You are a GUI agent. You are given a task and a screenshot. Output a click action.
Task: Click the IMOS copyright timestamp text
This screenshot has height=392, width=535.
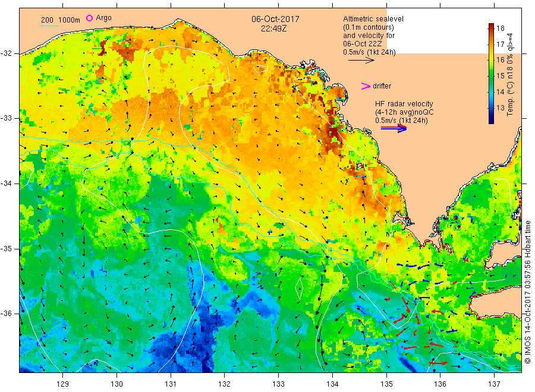coord(527,292)
